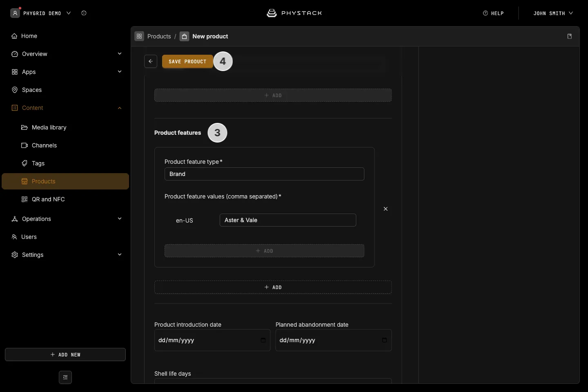Open the info icon beside Phygrid Demo
Viewport: 588px width, 392px height.
tap(84, 13)
